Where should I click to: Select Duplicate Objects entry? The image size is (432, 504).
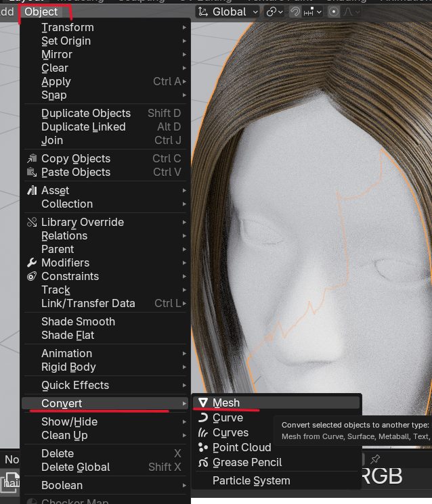pos(86,113)
